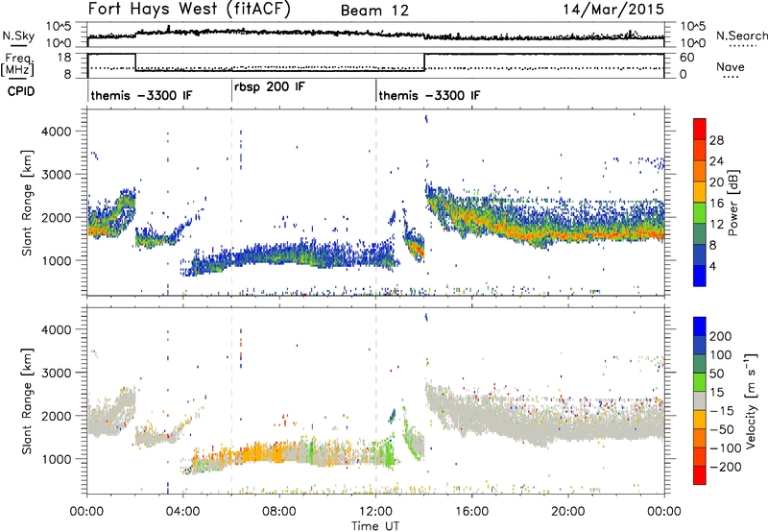Viewport: 768px width, 532px height.
Task: Click the 'Velocity [m s-1]' color bar label
Action: pos(751,401)
